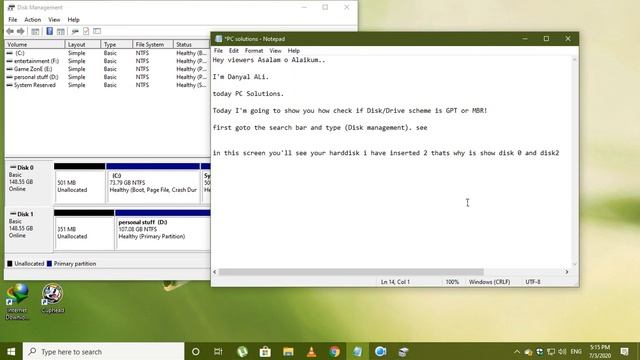Open Notepad's View menu
Image resolution: width=640 pixels, height=360 pixels.
pos(275,51)
